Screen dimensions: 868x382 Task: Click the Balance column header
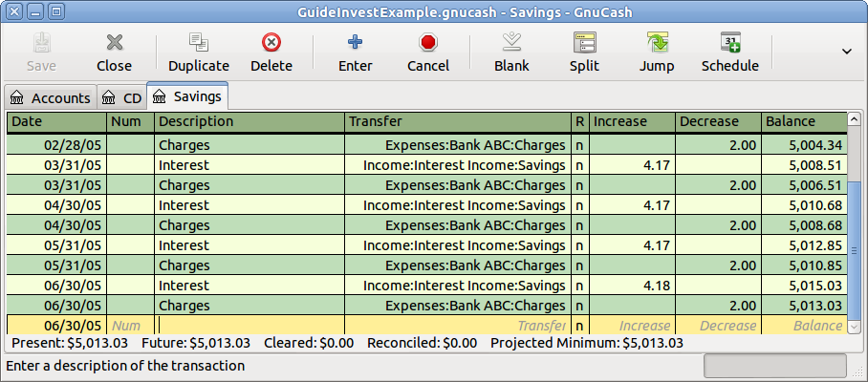pos(804,121)
